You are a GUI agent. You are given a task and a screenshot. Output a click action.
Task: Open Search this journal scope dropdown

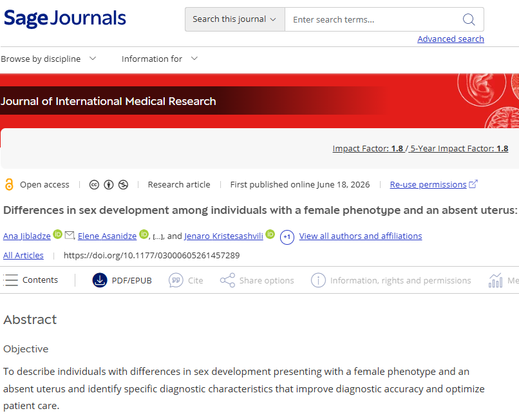pos(234,19)
